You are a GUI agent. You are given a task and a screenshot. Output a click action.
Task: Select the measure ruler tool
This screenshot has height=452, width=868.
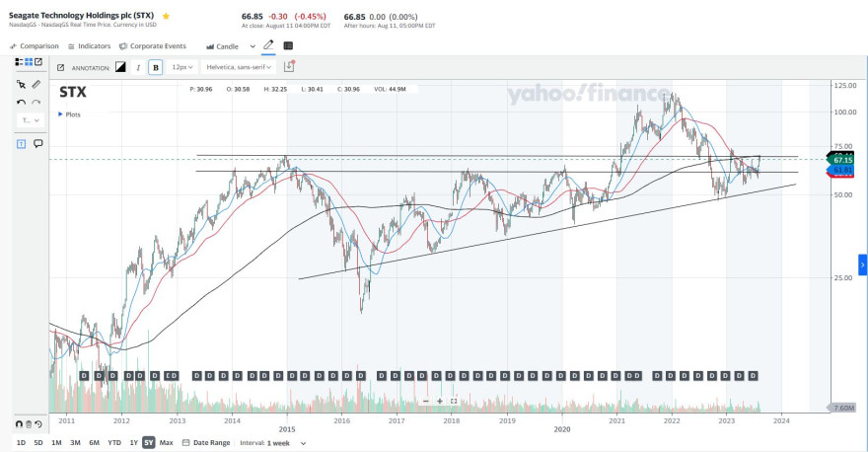36,84
